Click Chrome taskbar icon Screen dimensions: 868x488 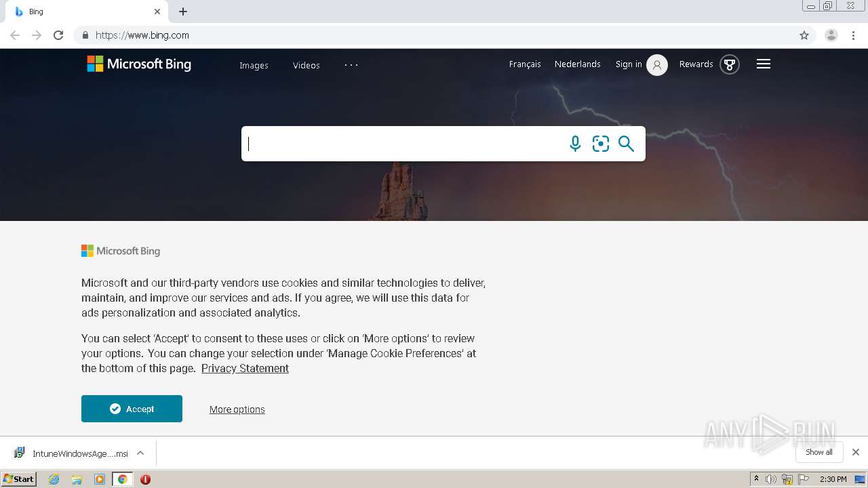point(122,479)
